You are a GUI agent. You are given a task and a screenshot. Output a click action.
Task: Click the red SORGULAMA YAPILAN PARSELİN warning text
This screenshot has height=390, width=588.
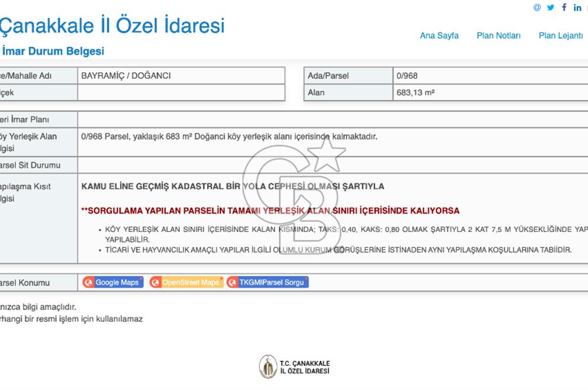(270, 210)
